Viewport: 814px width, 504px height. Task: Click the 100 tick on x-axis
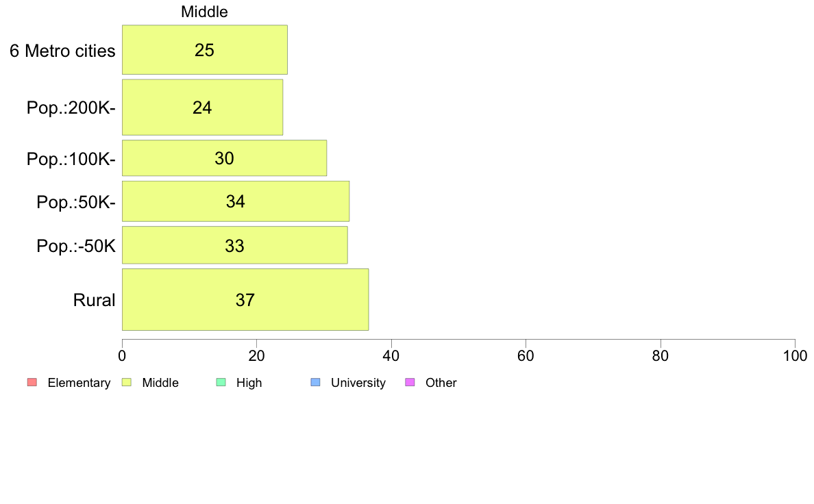(794, 355)
